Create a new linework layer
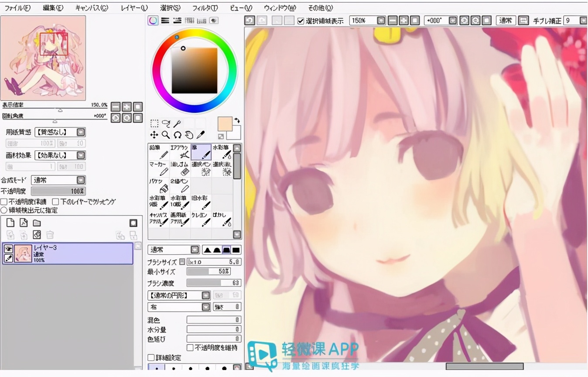 point(24,223)
